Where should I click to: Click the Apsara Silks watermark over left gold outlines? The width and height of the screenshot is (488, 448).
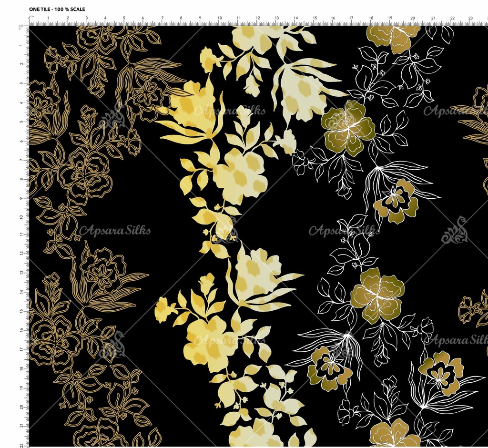point(114,231)
